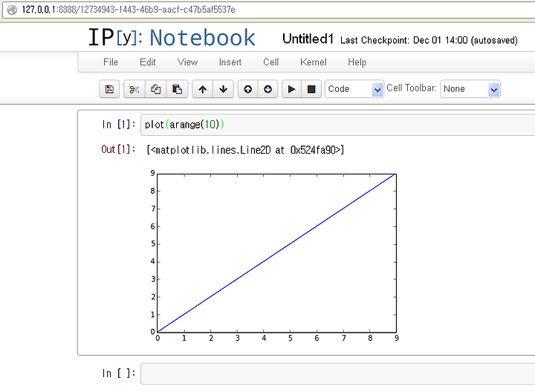Click the matplotlib.lines.Line2D output text
Image resolution: width=535 pixels, height=392 pixels.
tap(245, 150)
